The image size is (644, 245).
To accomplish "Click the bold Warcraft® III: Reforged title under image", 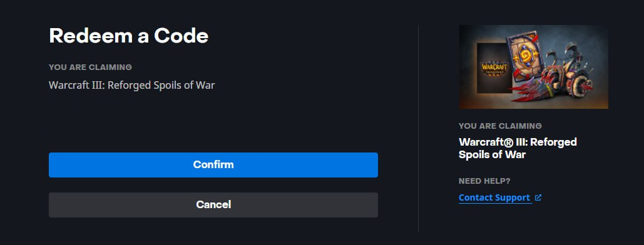I will [x=518, y=142].
